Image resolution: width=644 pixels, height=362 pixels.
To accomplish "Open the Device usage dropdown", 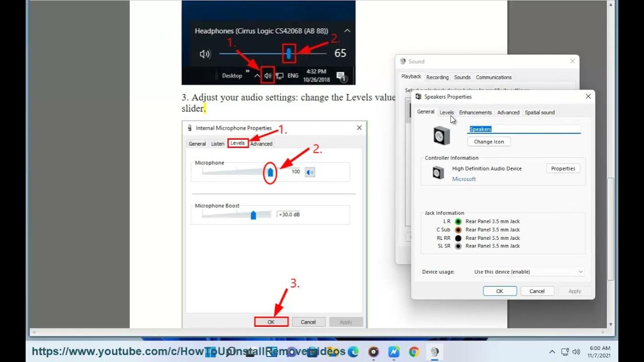I will (x=528, y=271).
